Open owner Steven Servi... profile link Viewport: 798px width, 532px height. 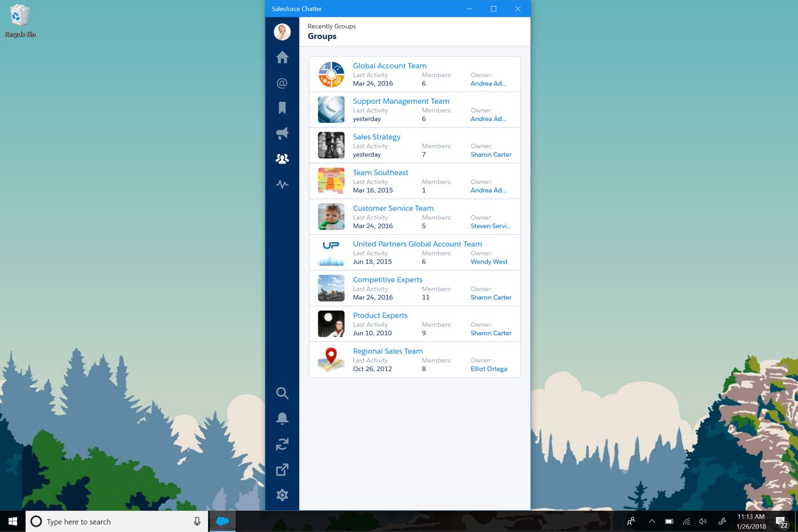pos(491,226)
